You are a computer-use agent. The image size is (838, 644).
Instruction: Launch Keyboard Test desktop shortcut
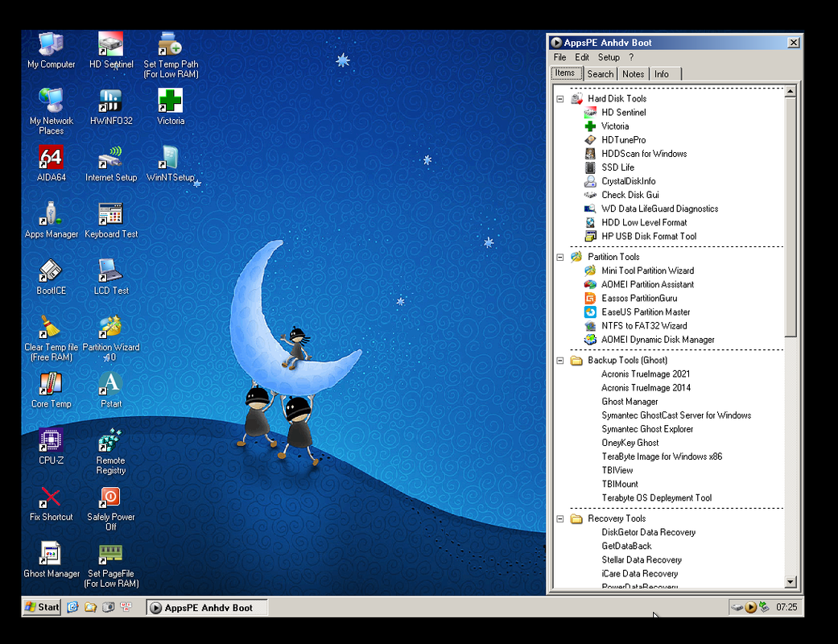[110, 220]
